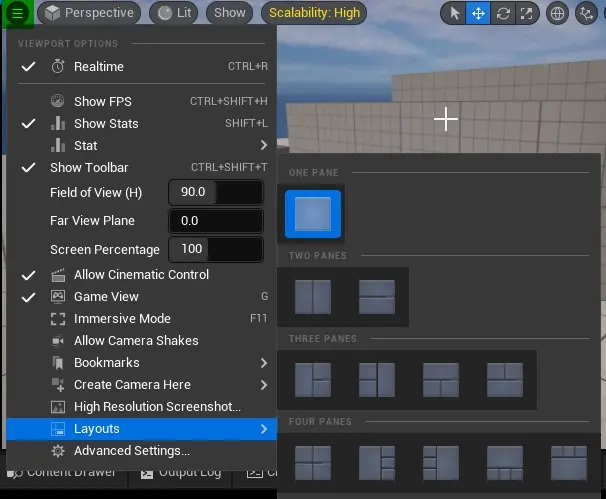Click the Far View Plane value field

click(x=216, y=221)
